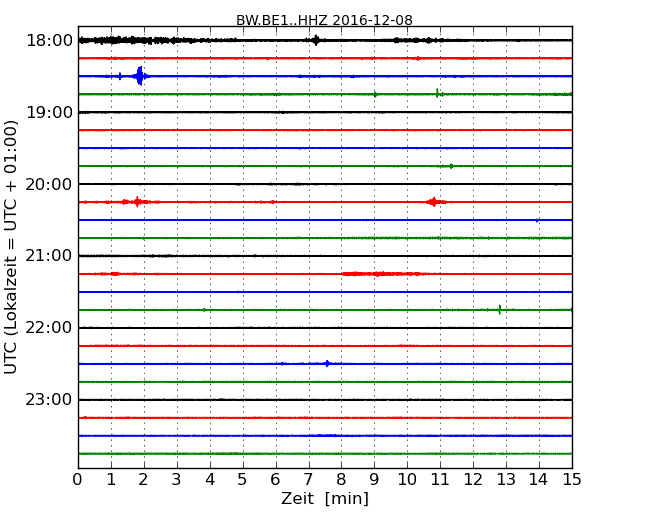Image resolution: width=650 pixels, height=520 pixels.
Task: Select the '22:00' time tick label
Action: tap(49, 328)
